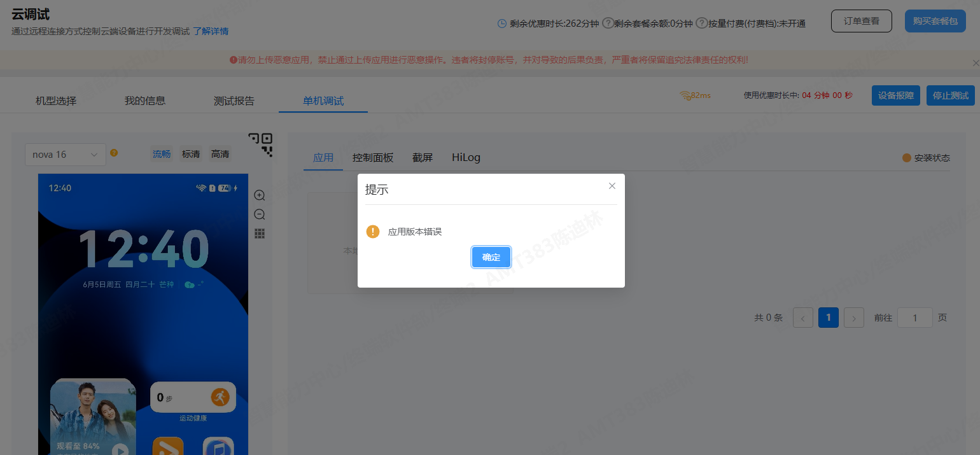Tap the music app icon on phone

tap(218, 446)
